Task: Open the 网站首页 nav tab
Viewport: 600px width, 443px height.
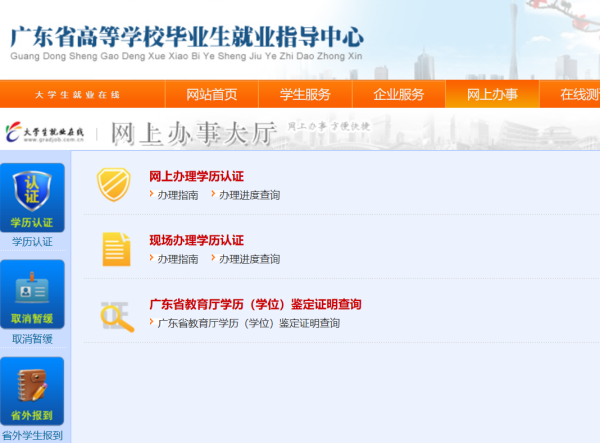Action: (212, 94)
